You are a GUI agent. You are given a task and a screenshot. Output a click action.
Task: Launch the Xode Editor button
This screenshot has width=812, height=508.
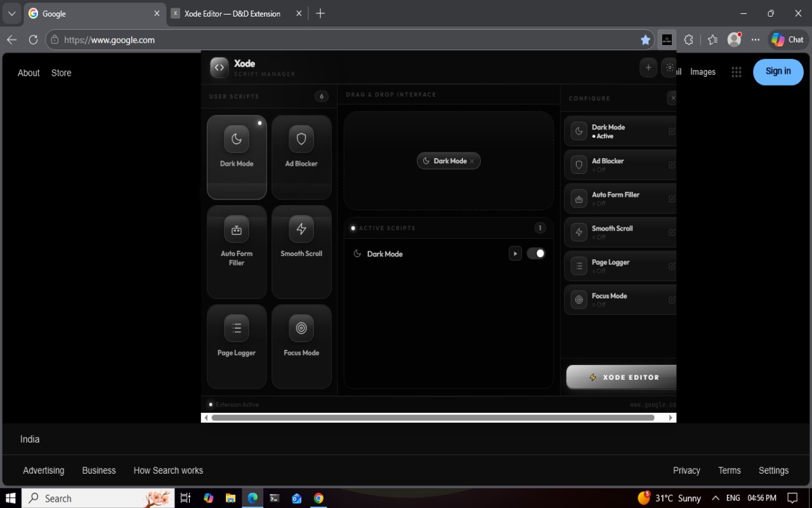click(621, 377)
